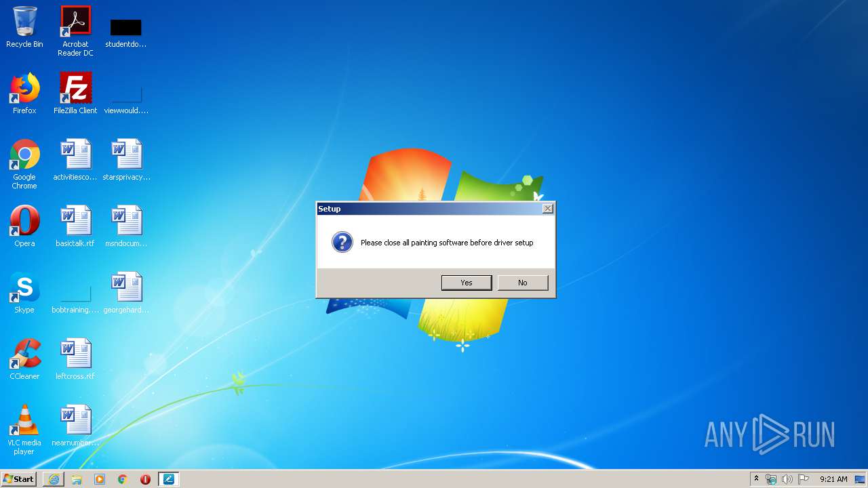Select the Skype desktop shortcut

click(x=24, y=293)
